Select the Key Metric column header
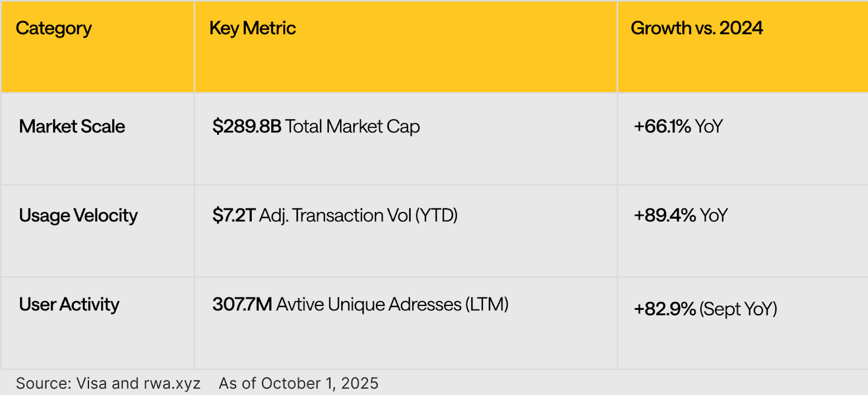This screenshot has width=868, height=395. tap(252, 28)
